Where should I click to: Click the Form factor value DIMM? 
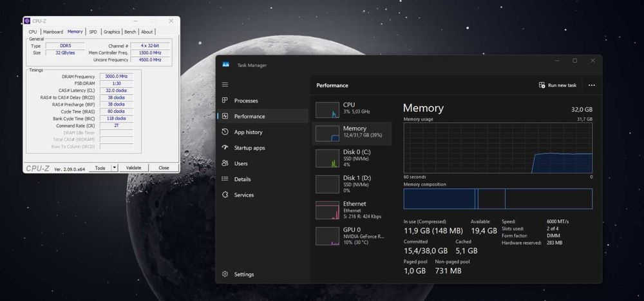coord(553,236)
